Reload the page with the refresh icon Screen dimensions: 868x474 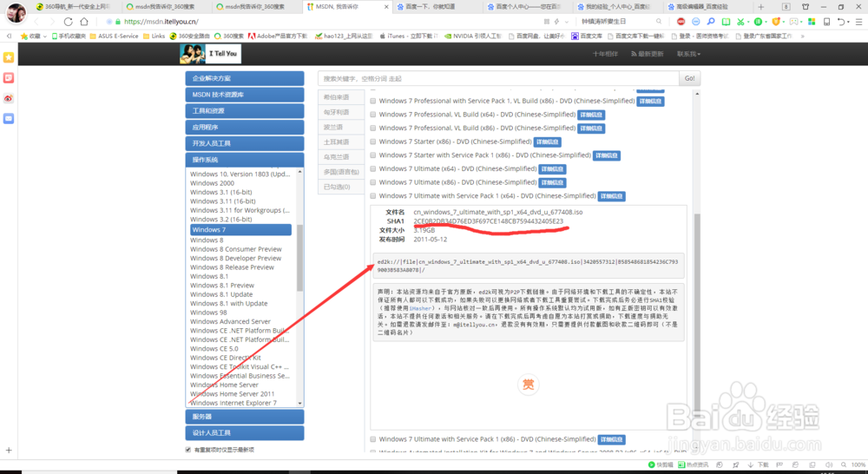point(68,22)
